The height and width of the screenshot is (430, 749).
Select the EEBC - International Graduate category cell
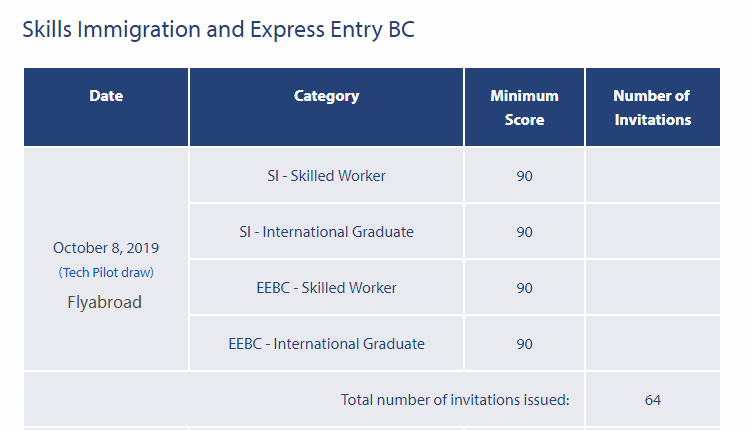(326, 344)
